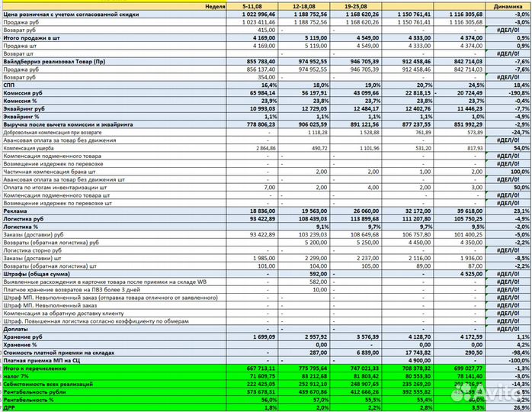Select the "Динамика" column header

tap(508, 5)
